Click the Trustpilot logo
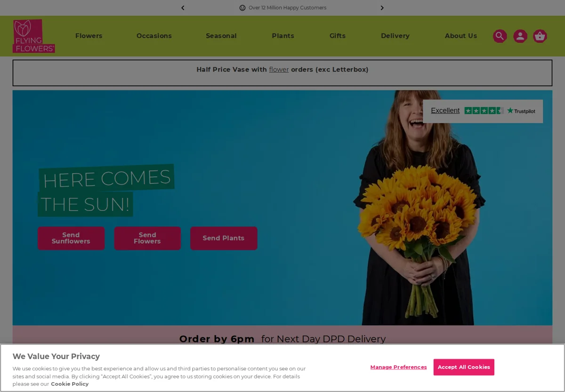The width and height of the screenshot is (565, 392). point(521,111)
